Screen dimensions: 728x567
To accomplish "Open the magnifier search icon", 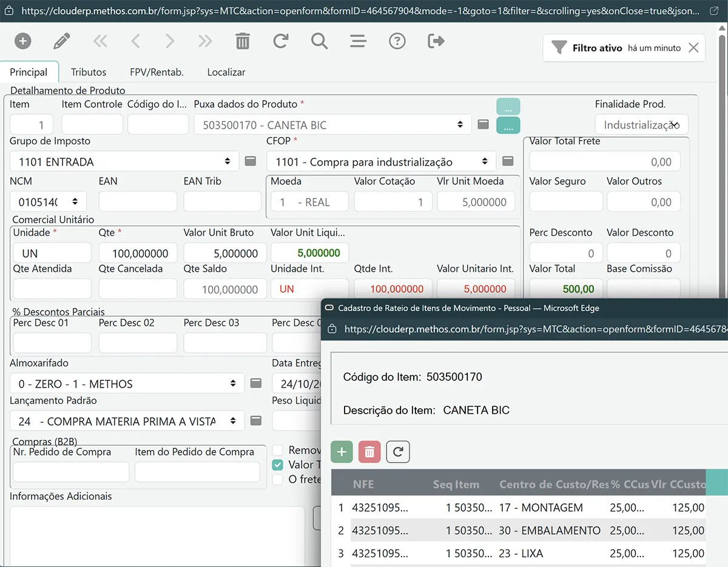I will click(x=319, y=41).
